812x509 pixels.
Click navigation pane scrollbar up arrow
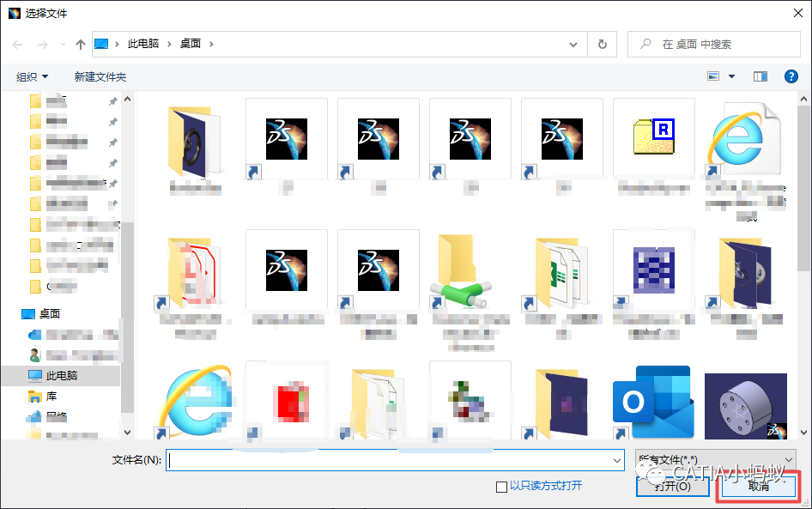click(127, 99)
